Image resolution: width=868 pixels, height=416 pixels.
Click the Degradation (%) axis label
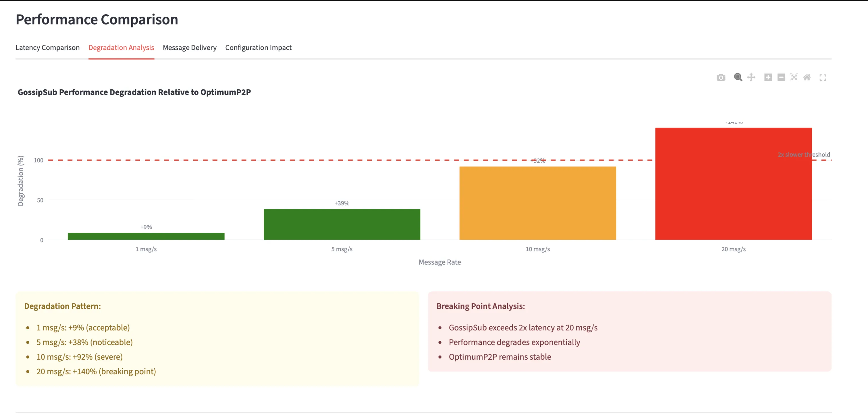(x=21, y=181)
